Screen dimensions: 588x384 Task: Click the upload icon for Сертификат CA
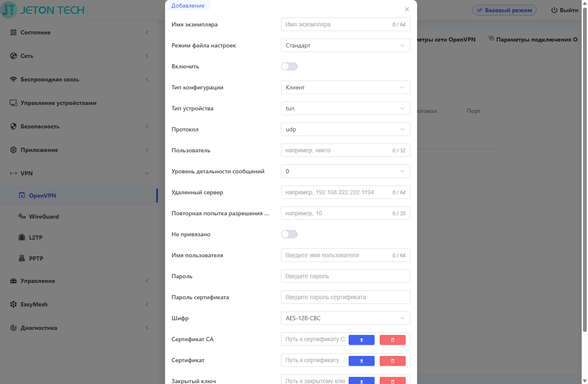click(361, 340)
